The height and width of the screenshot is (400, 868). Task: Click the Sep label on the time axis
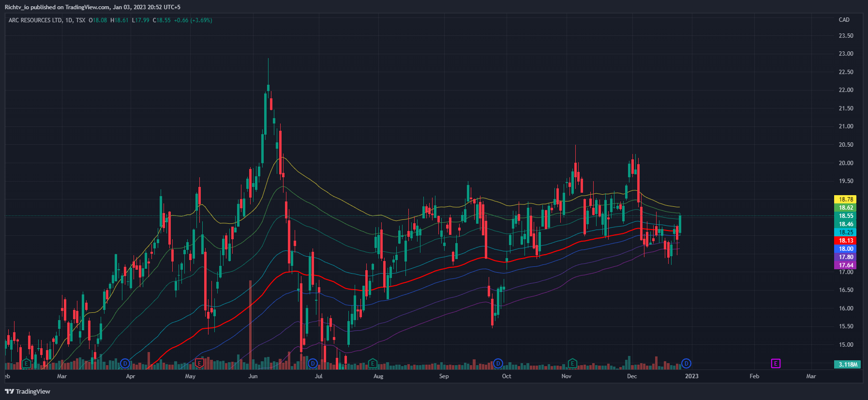[x=444, y=376]
